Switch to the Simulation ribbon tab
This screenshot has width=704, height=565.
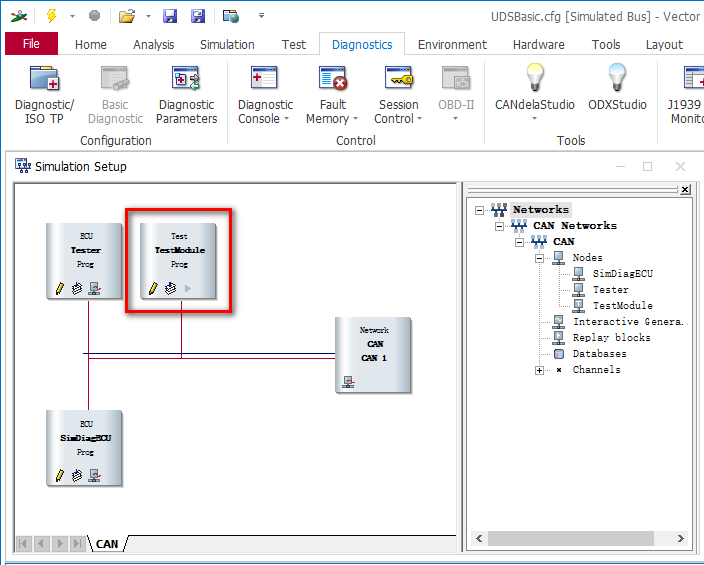coord(227,44)
